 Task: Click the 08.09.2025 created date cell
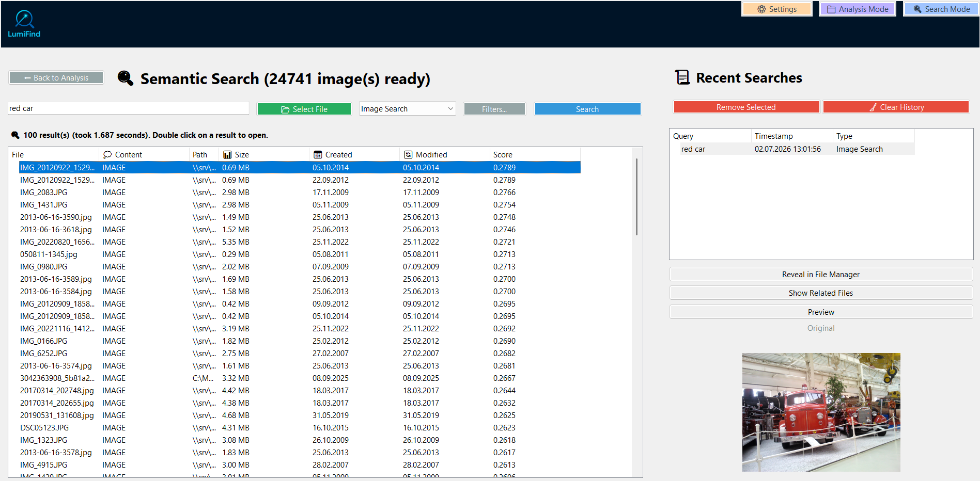coord(331,378)
